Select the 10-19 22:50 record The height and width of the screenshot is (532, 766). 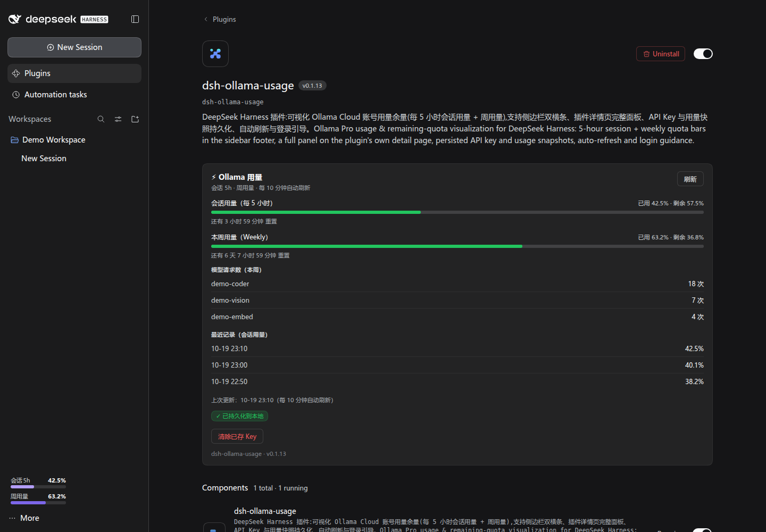[457, 382]
